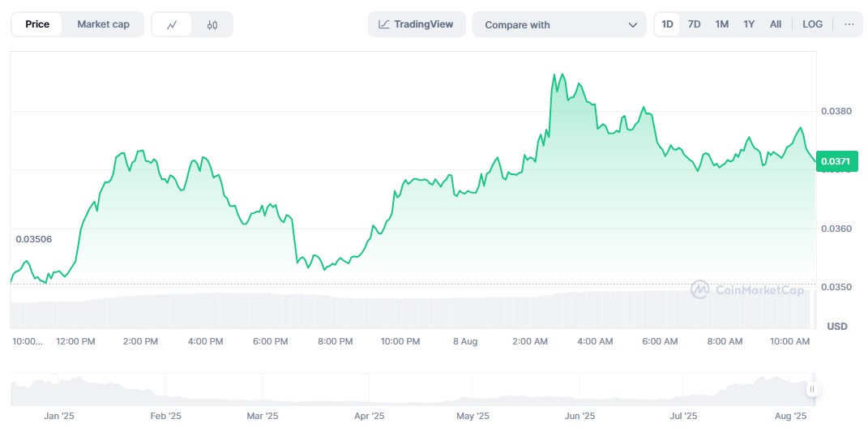The width and height of the screenshot is (868, 432).
Task: Click May '25 on the range navigator
Action: (472, 416)
